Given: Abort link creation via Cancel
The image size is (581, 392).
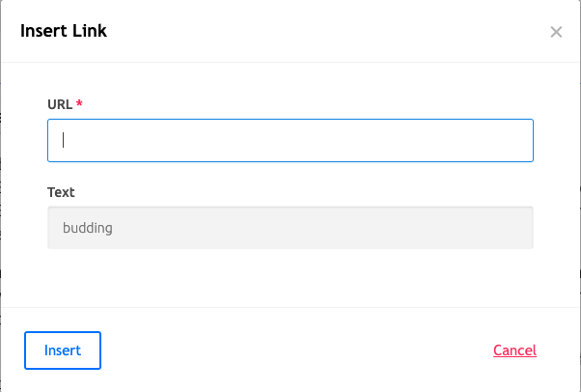Looking at the screenshot, I should [x=514, y=350].
